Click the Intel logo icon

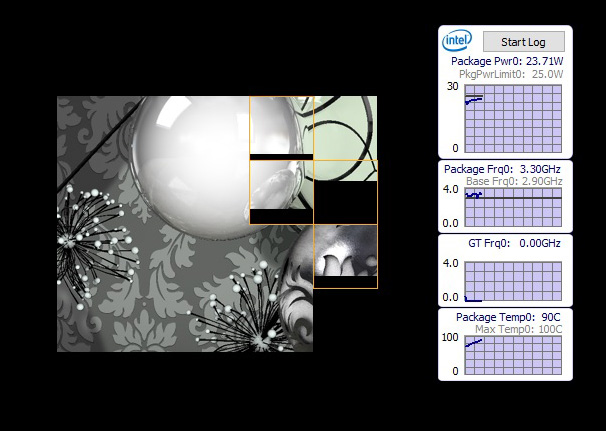click(x=457, y=40)
